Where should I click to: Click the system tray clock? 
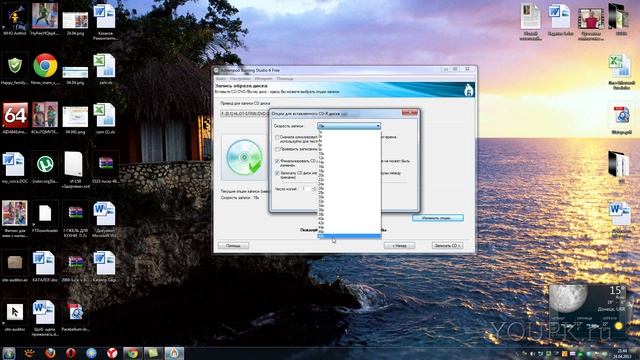pos(622,353)
